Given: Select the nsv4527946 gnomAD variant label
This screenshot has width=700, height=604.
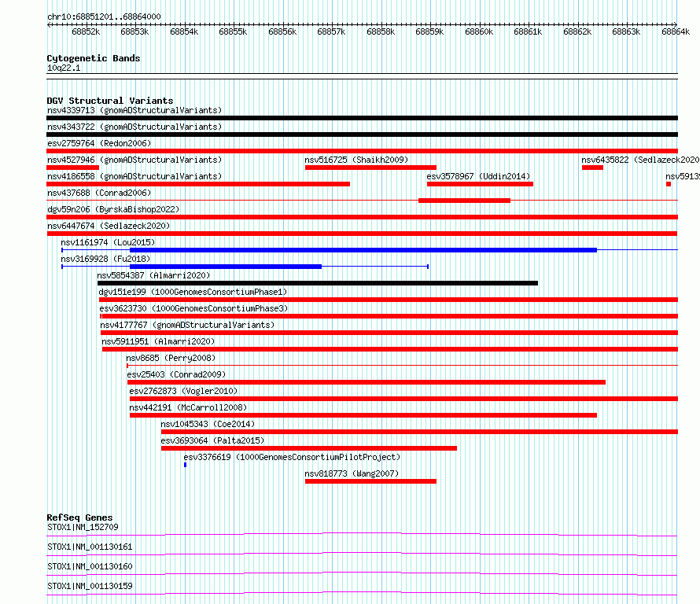Looking at the screenshot, I should 134,160.
